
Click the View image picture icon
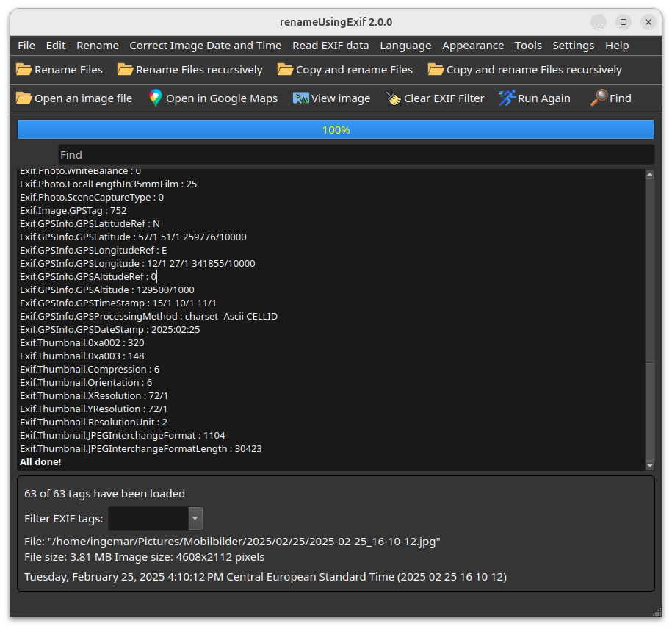301,98
